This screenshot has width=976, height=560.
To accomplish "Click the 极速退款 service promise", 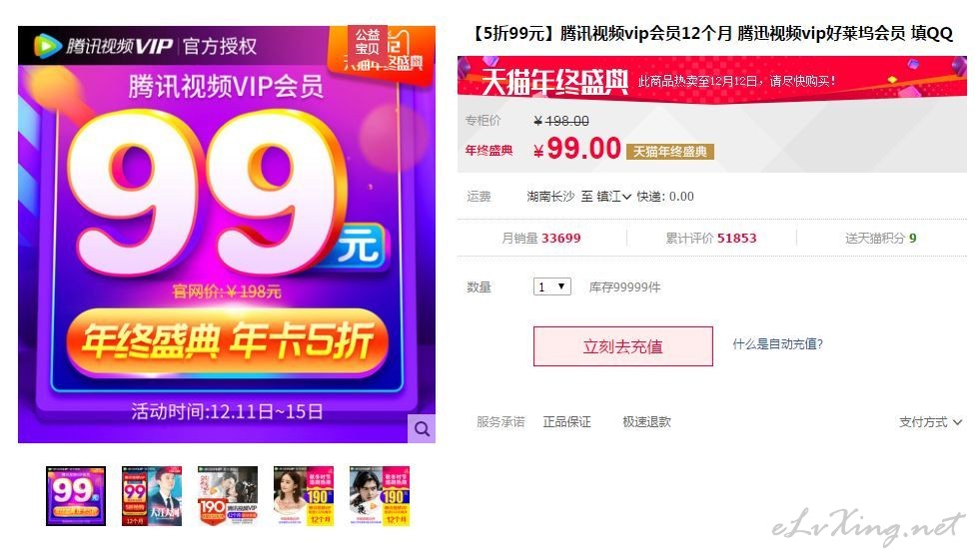I will [646, 422].
